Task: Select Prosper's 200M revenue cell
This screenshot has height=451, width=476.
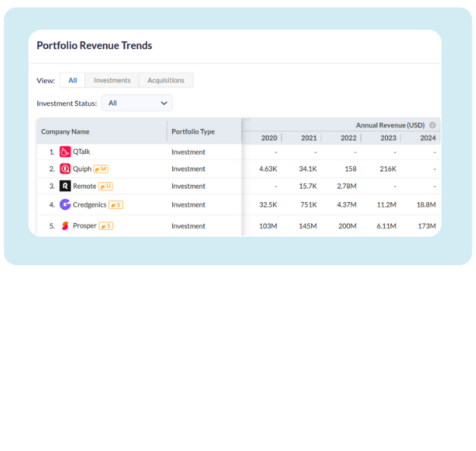Action: coord(348,226)
